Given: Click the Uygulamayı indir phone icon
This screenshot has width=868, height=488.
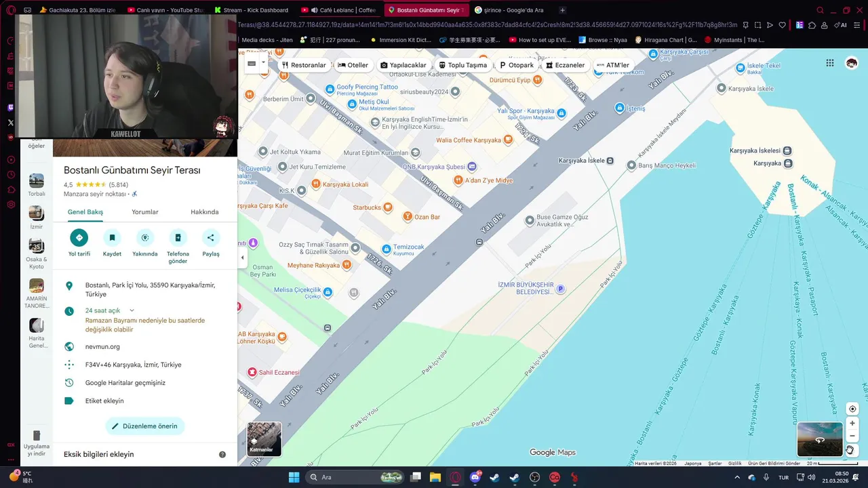Looking at the screenshot, I should pos(37,436).
